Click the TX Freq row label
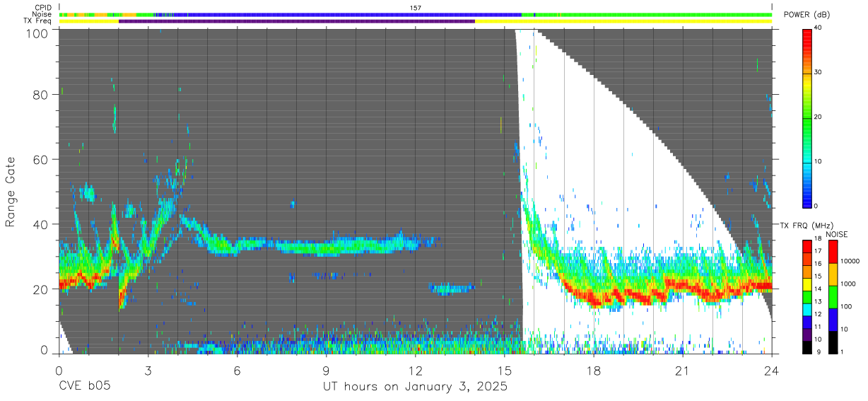 37,21
